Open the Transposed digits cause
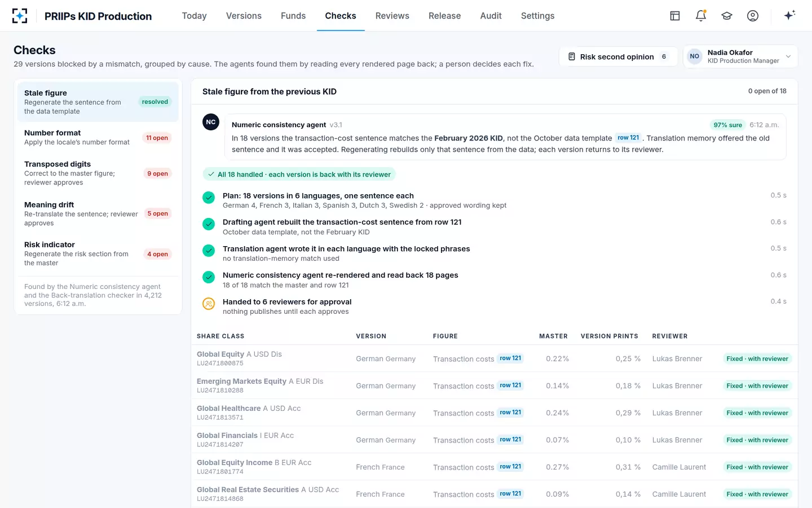This screenshot has width=812, height=508. coord(98,173)
